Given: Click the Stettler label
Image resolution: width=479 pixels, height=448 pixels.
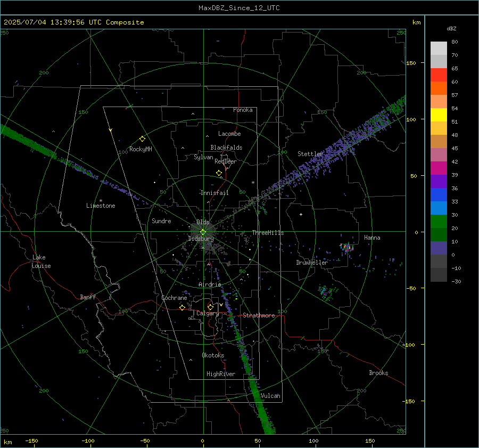Looking at the screenshot, I should tap(310, 154).
